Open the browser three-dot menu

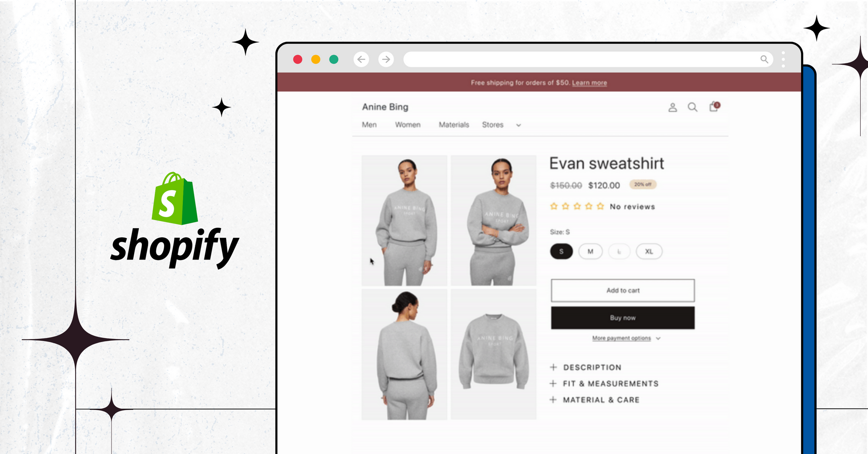click(783, 59)
